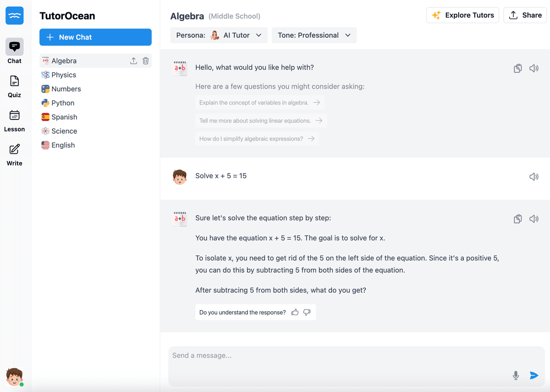The image size is (550, 392).
Task: Open the Persona dropdown
Action: coord(219,35)
